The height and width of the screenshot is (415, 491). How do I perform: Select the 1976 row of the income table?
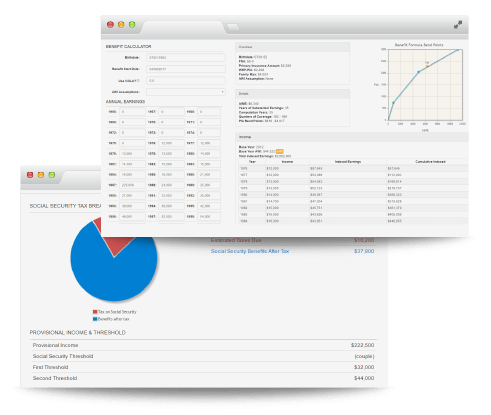(x=353, y=168)
